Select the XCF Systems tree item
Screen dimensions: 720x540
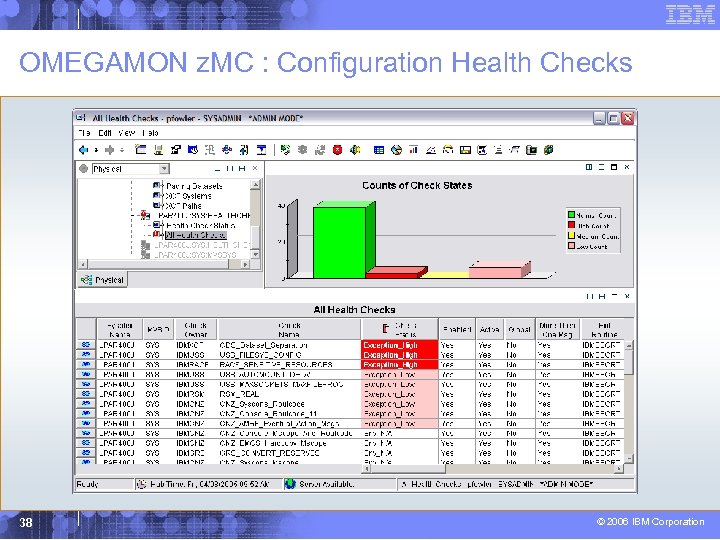[188, 196]
